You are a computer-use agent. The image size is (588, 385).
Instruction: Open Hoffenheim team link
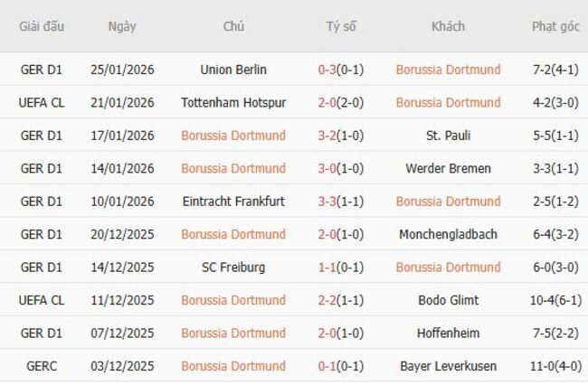tap(448, 333)
